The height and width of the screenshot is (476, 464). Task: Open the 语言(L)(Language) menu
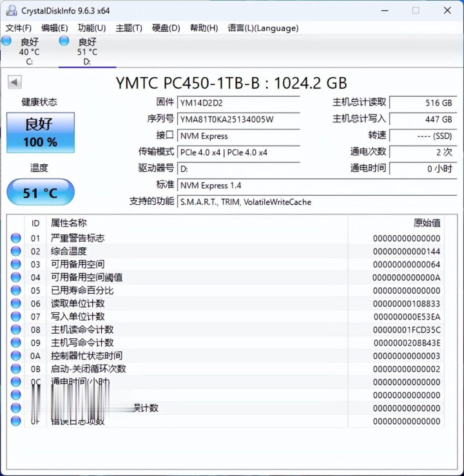coord(263,28)
